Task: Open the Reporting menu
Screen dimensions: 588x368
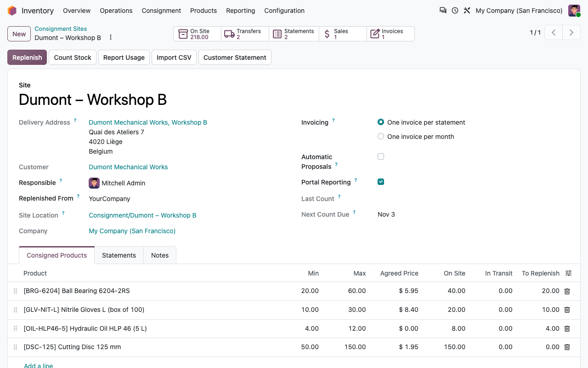Action: point(241,11)
